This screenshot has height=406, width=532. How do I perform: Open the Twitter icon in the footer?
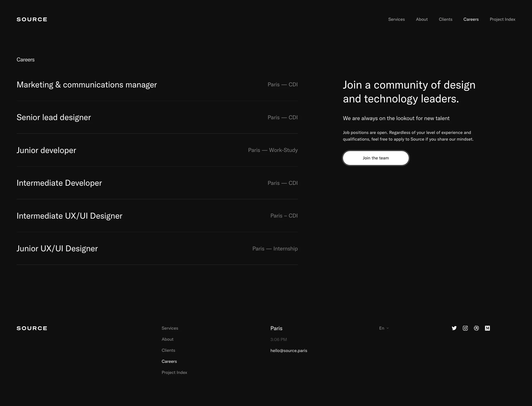pos(454,328)
